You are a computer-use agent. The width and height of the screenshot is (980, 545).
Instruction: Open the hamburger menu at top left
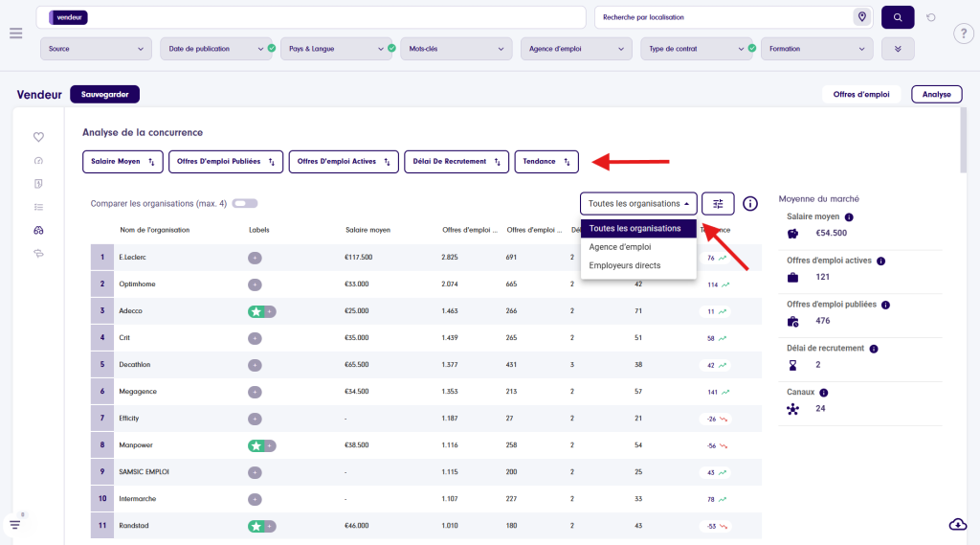coord(15,34)
